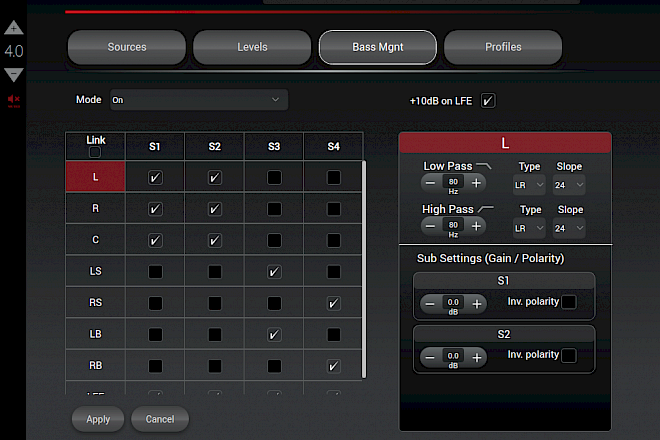Select the LB channel row
The height and width of the screenshot is (440, 660).
click(96, 334)
